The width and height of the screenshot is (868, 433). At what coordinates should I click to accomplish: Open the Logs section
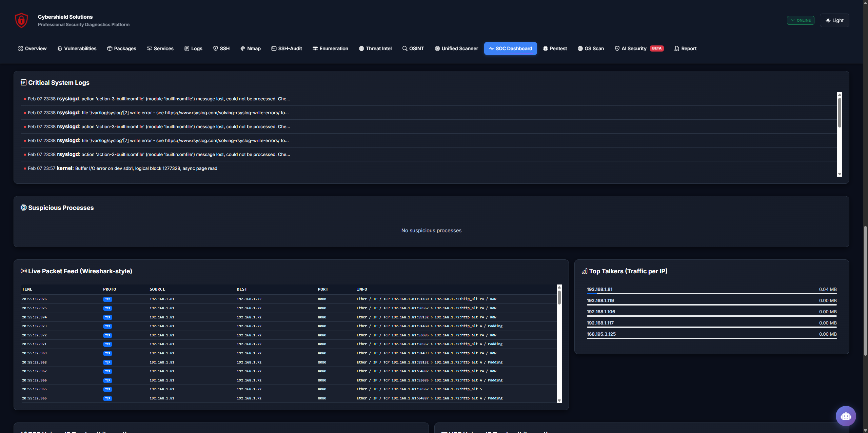(x=193, y=48)
